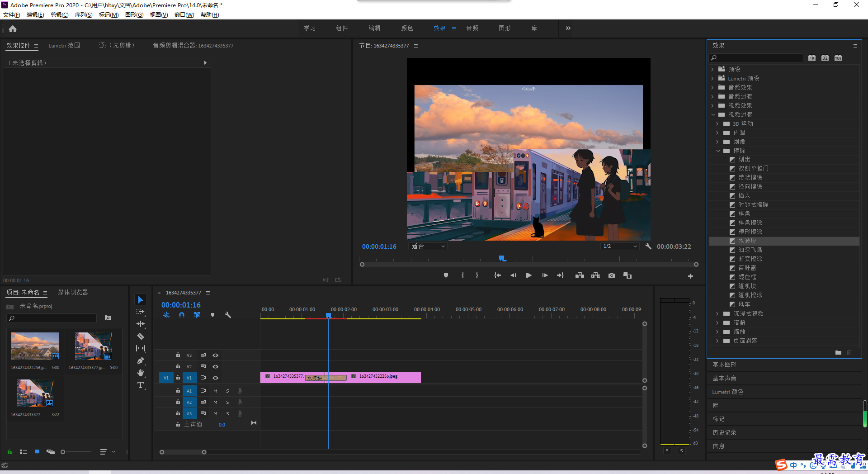This screenshot has width=868, height=474.
Task: Toggle timeline snap magnet
Action: [x=182, y=315]
